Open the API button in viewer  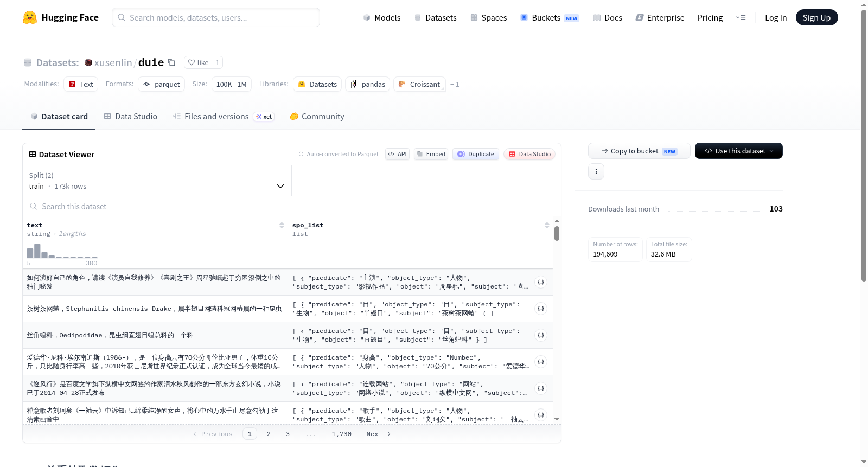[x=397, y=154]
